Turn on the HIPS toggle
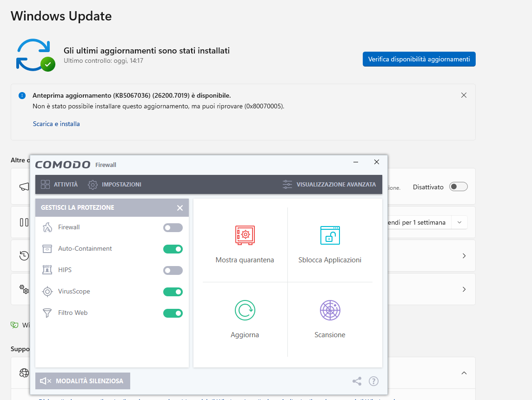532x400 pixels. point(173,271)
